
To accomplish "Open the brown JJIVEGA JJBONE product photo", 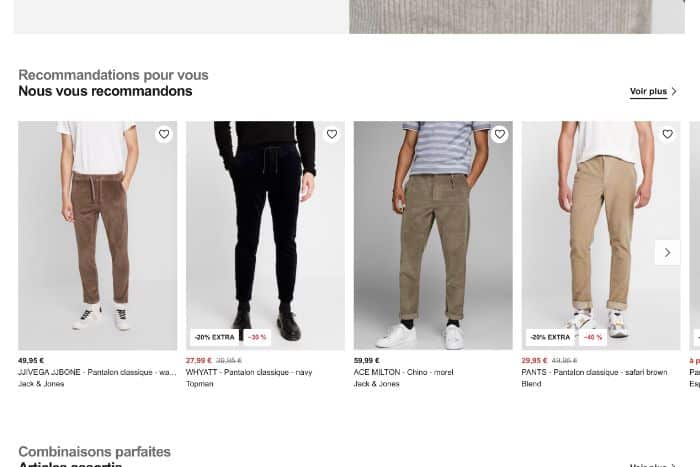I will 97,235.
